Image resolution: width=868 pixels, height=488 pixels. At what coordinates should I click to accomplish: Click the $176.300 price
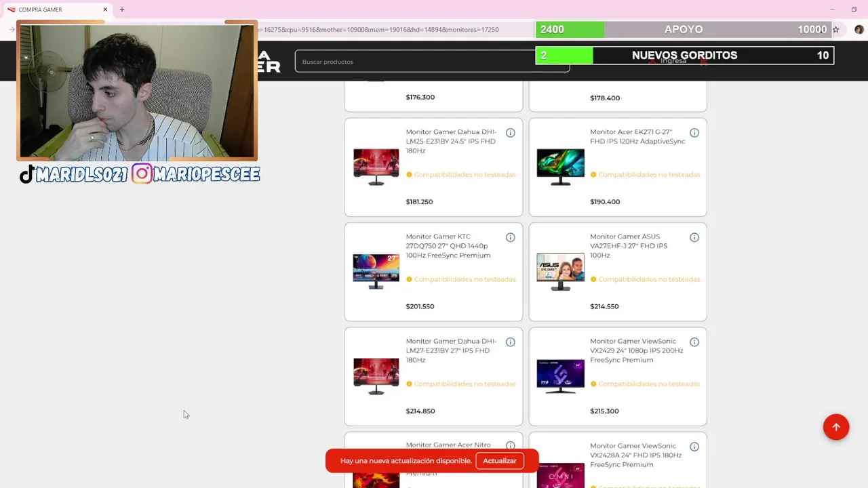pos(420,97)
